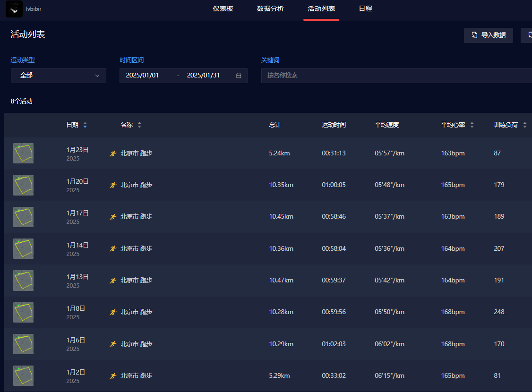532x392 pixels.
Task: Sort by 平均心率 column arrows
Action: click(x=472, y=125)
